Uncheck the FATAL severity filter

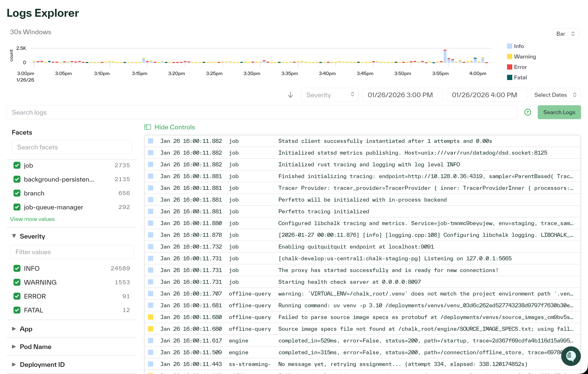17,310
